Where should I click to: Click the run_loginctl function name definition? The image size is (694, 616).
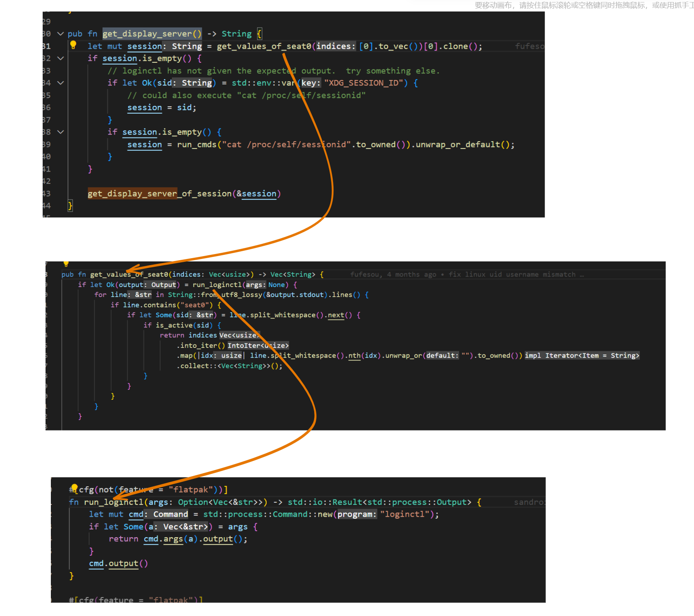pos(114,502)
